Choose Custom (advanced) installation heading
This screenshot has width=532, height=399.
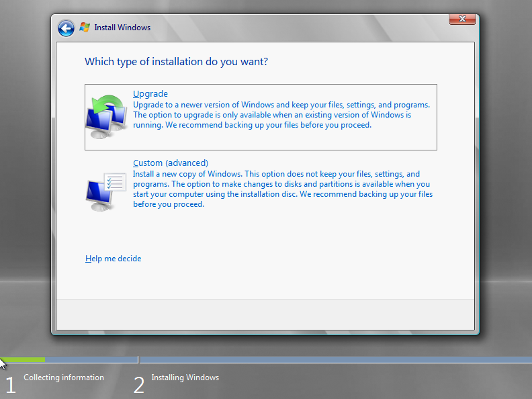171,163
